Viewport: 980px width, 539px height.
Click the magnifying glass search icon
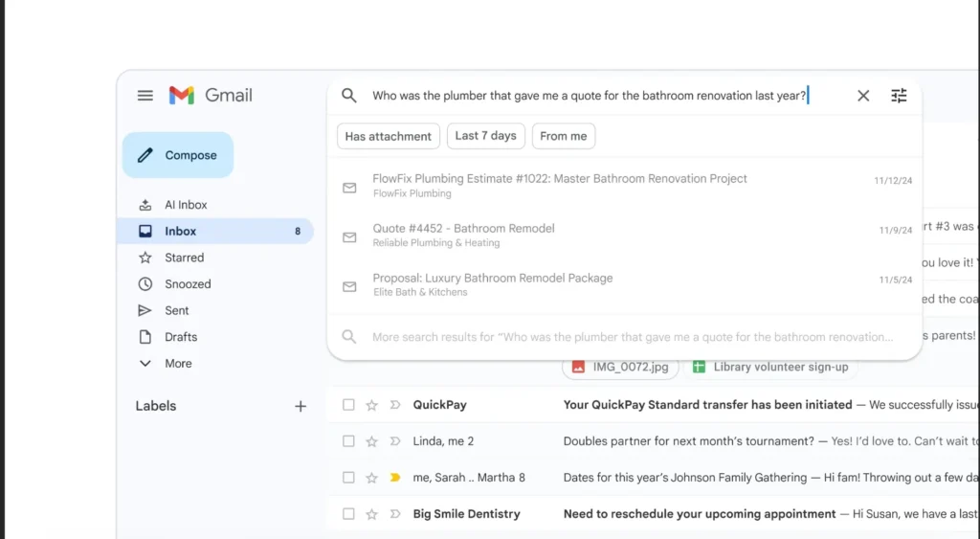click(349, 96)
